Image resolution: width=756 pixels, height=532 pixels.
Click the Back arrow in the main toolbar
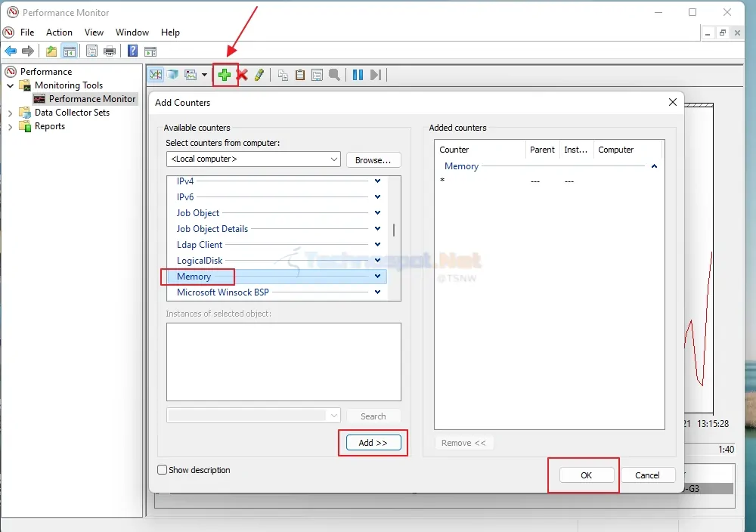[11, 51]
